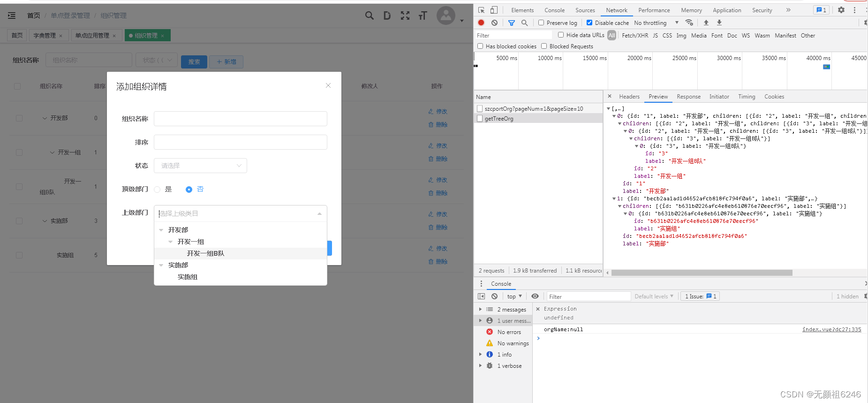
Task: Toggle fullscreen mode icon in header
Action: (405, 15)
